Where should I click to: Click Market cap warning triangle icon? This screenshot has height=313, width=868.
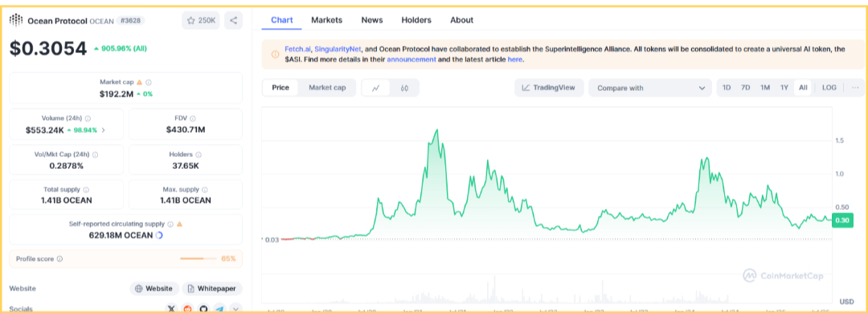tap(140, 82)
